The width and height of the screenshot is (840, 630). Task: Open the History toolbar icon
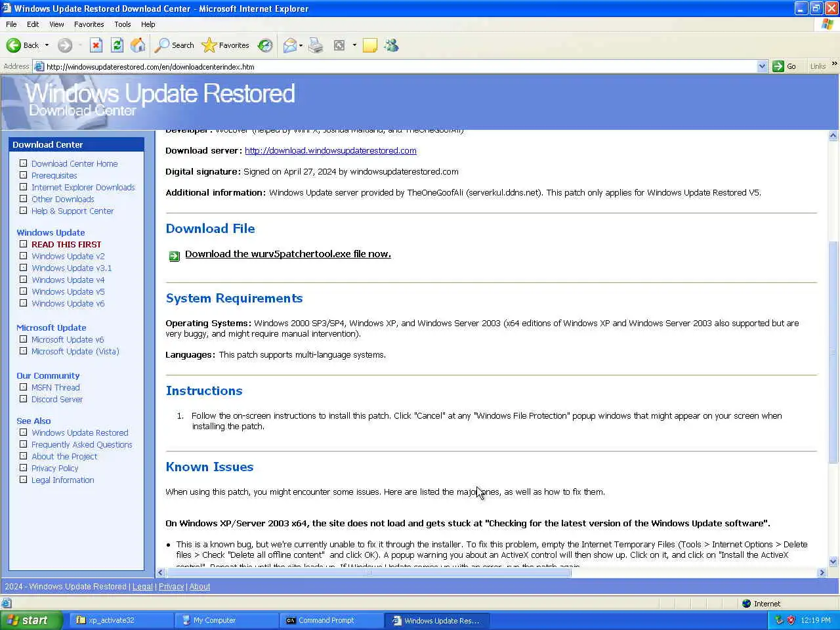coord(265,45)
